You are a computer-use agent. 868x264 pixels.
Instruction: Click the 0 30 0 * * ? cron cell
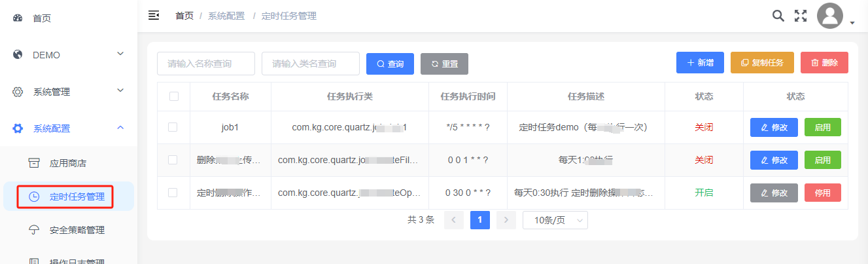tap(468, 193)
